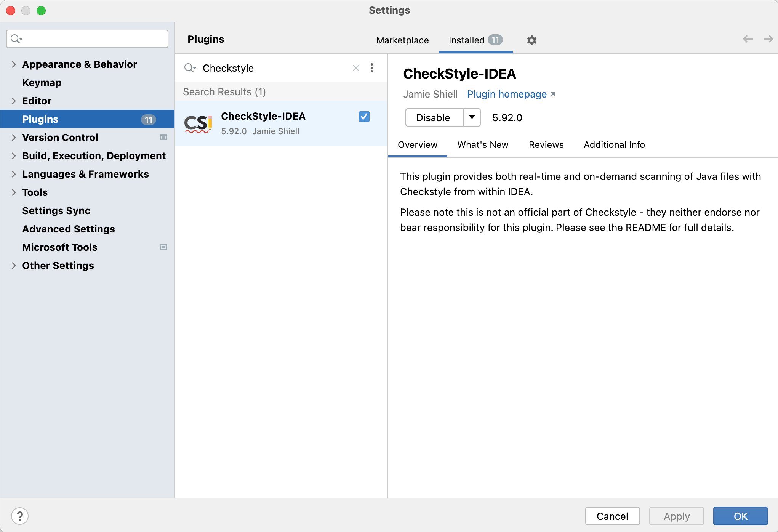The width and height of the screenshot is (778, 532).
Task: Open the Disable button dropdown arrow
Action: 471,118
